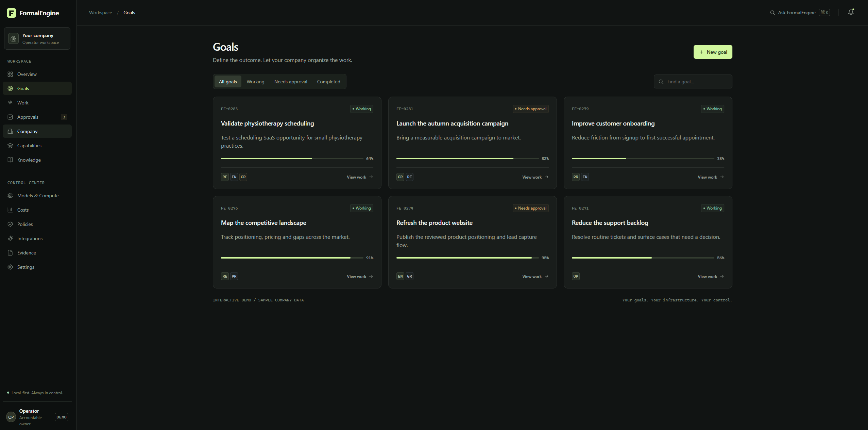Screen dimensions: 868x430
Task: Click the Policies shield icon
Action: coord(10,224)
